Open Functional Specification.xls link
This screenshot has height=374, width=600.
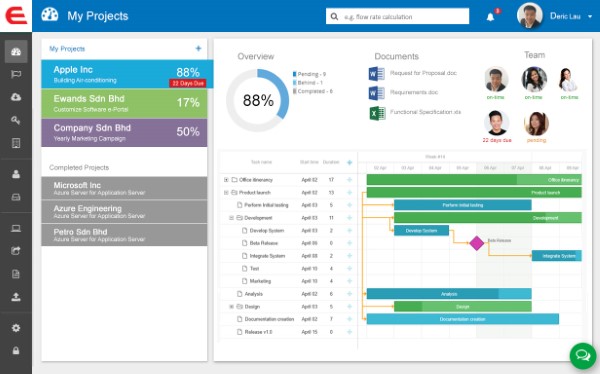426,112
